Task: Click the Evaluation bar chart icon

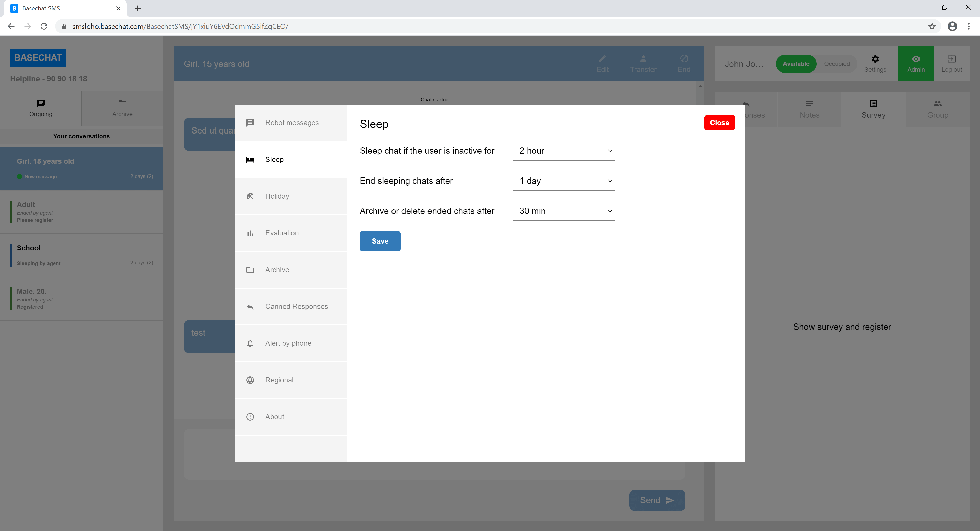Action: 250,233
